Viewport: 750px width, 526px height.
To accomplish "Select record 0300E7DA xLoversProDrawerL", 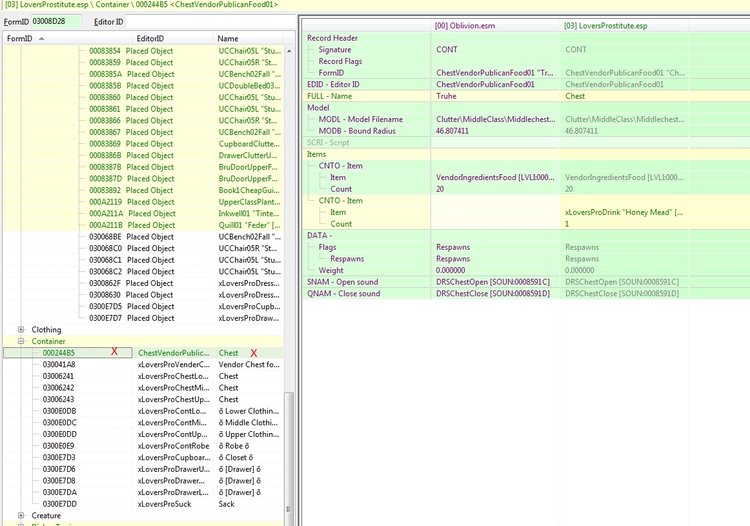I will point(143,492).
